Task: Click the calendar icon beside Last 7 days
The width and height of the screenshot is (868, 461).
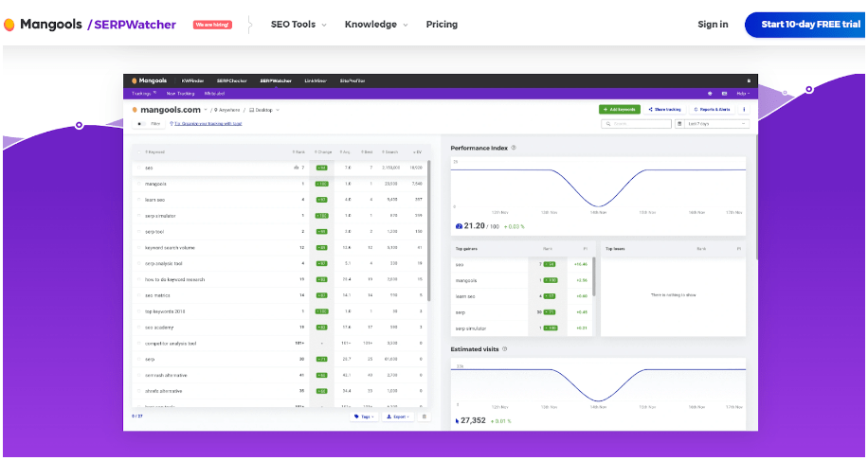Action: pos(679,124)
